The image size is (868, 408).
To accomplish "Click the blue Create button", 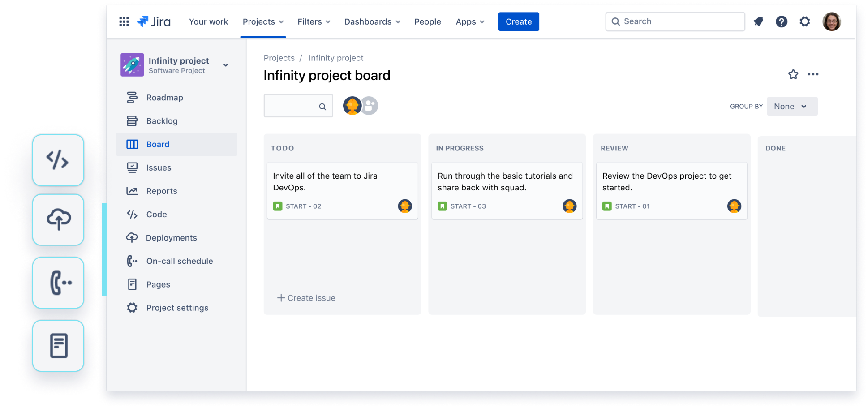I will tap(518, 21).
